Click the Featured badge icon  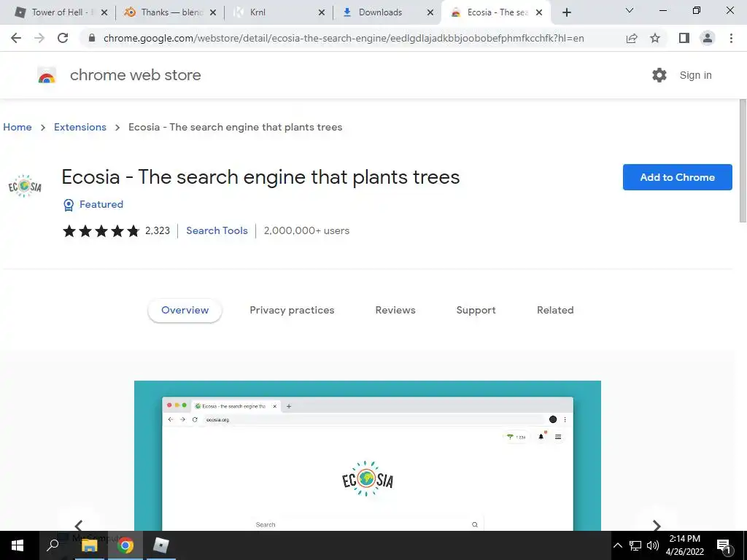(69, 205)
